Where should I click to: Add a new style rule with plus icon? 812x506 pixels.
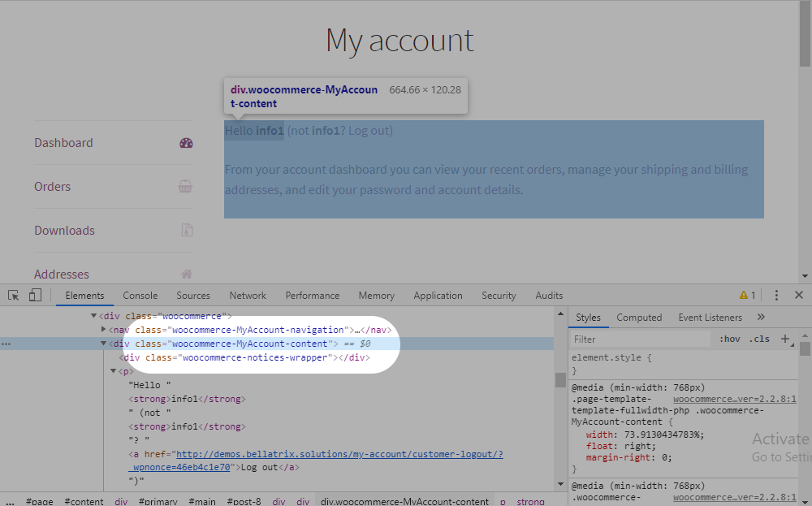785,339
